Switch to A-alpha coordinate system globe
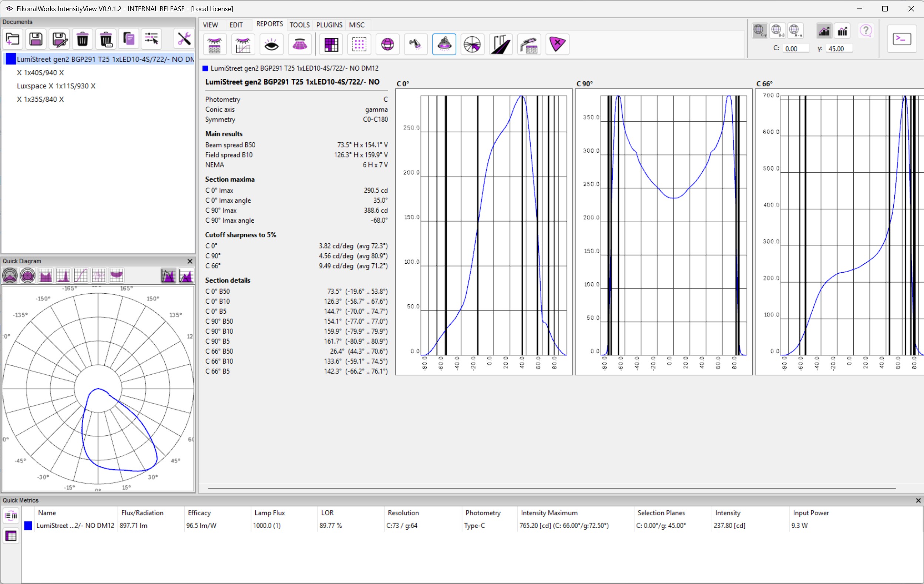This screenshot has height=584, width=924. pyautogui.click(x=796, y=31)
